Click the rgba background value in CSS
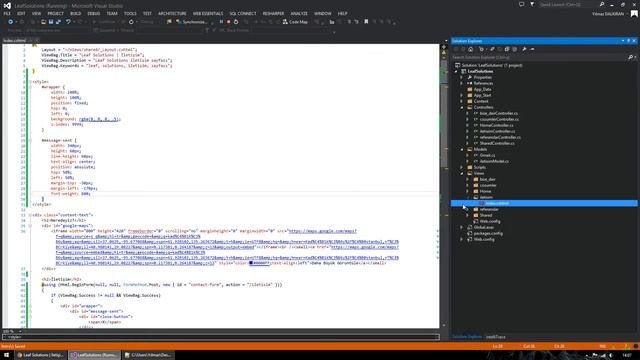640x360 pixels. (99, 119)
